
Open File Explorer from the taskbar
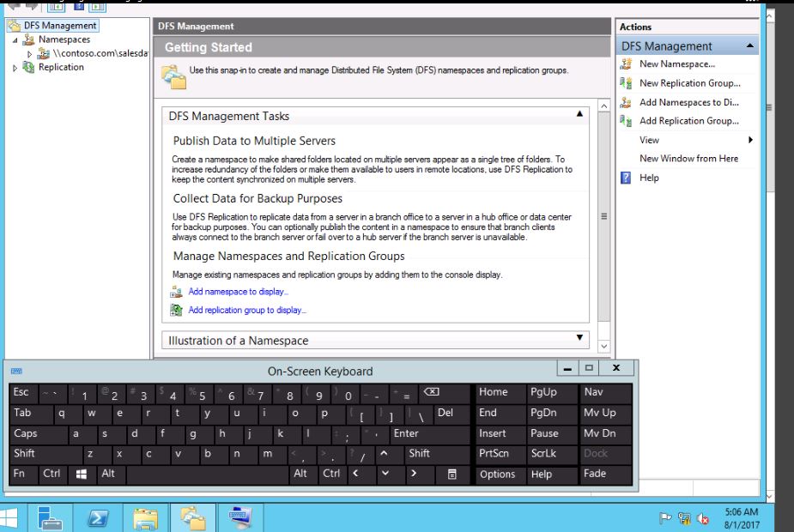pos(145,517)
